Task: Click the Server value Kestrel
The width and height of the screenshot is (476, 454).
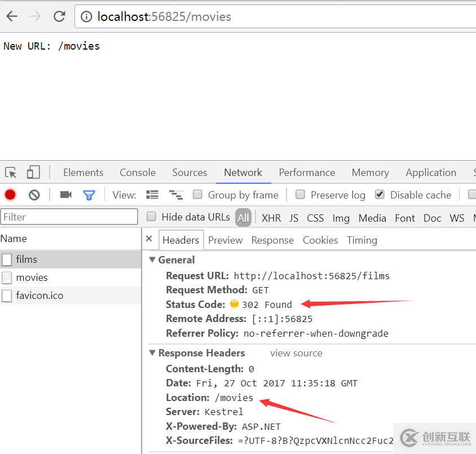Action: [x=224, y=412]
